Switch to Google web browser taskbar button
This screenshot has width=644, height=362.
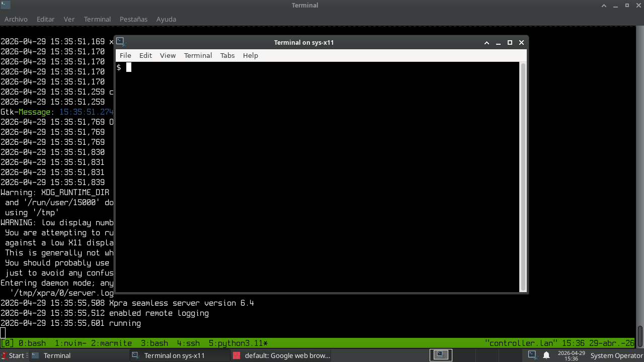282,355
